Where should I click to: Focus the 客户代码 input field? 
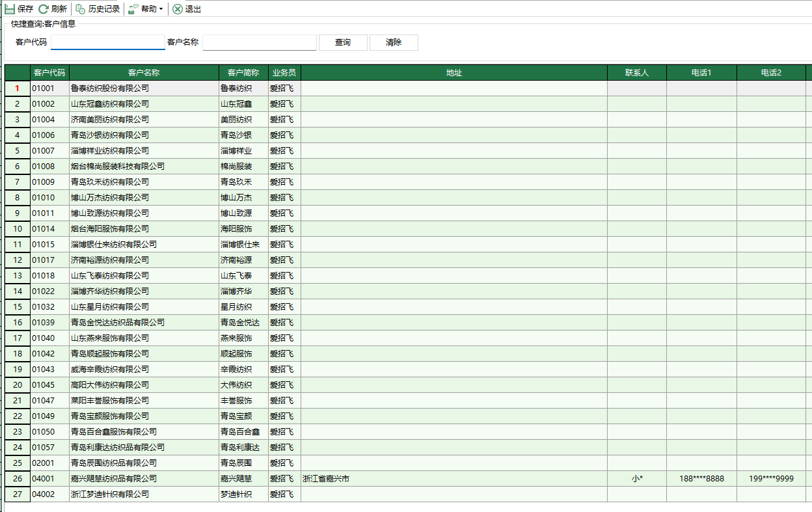108,42
